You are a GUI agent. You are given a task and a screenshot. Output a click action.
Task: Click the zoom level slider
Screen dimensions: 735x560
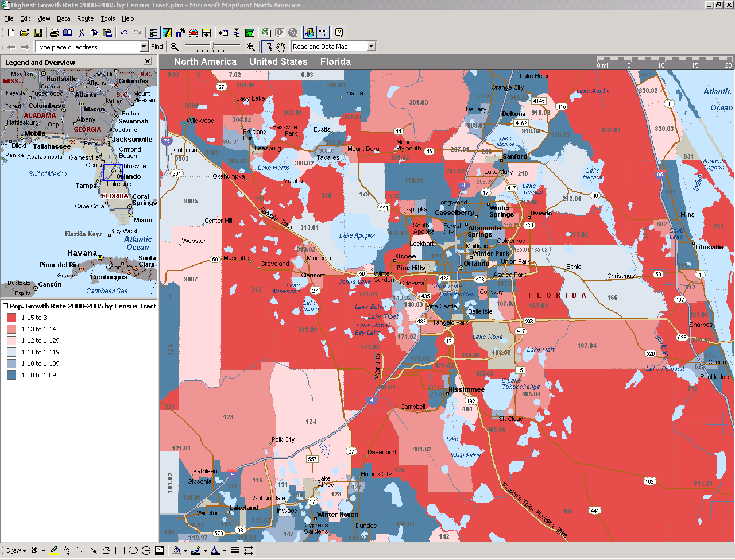(x=213, y=47)
